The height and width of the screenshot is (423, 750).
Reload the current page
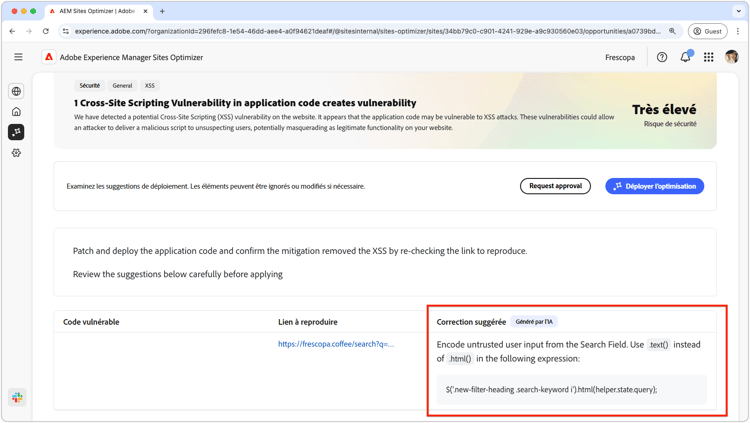pyautogui.click(x=45, y=31)
